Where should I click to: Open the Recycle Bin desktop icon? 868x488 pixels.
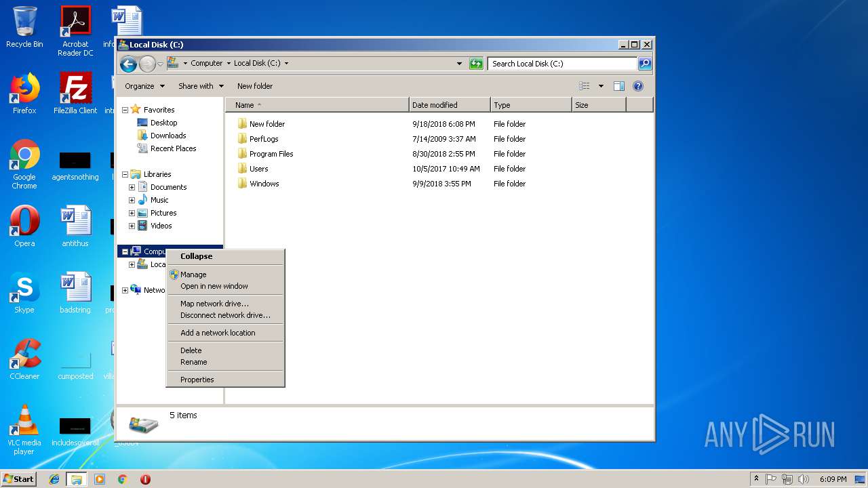(x=24, y=27)
